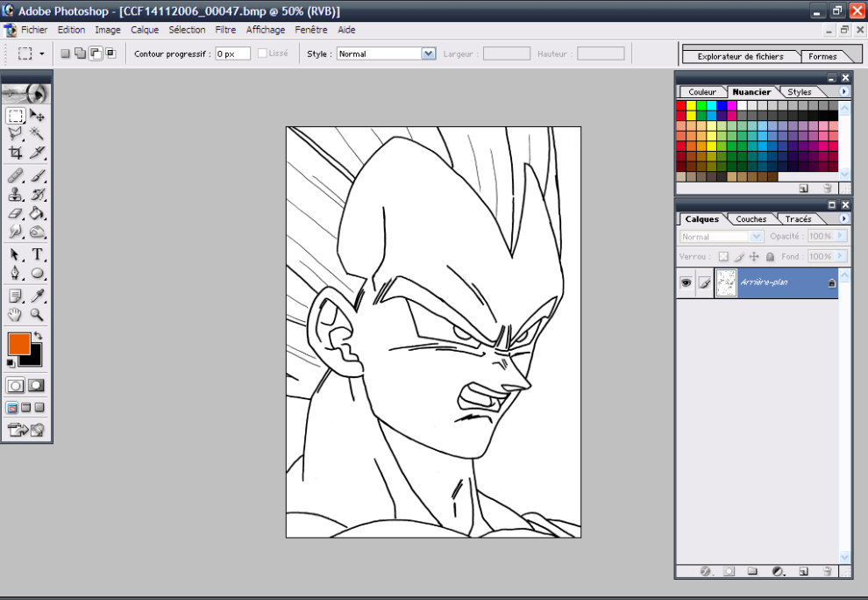This screenshot has height=600, width=868.
Task: Switch to Standard editing mode
Action: click(16, 385)
